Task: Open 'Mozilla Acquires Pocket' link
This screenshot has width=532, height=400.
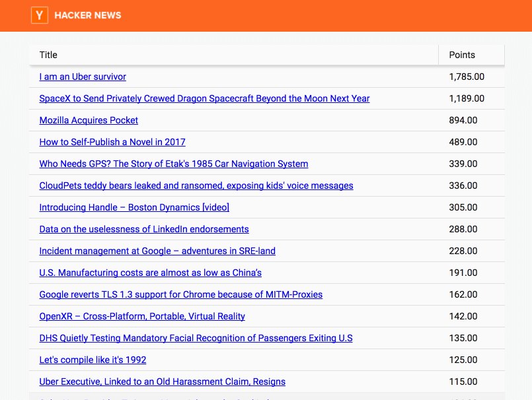Action: coord(89,120)
